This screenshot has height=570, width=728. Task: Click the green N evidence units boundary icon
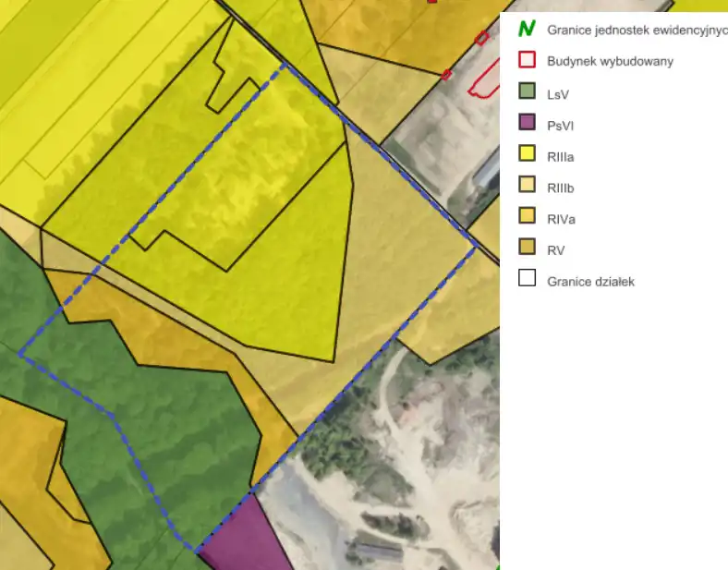coord(527,30)
